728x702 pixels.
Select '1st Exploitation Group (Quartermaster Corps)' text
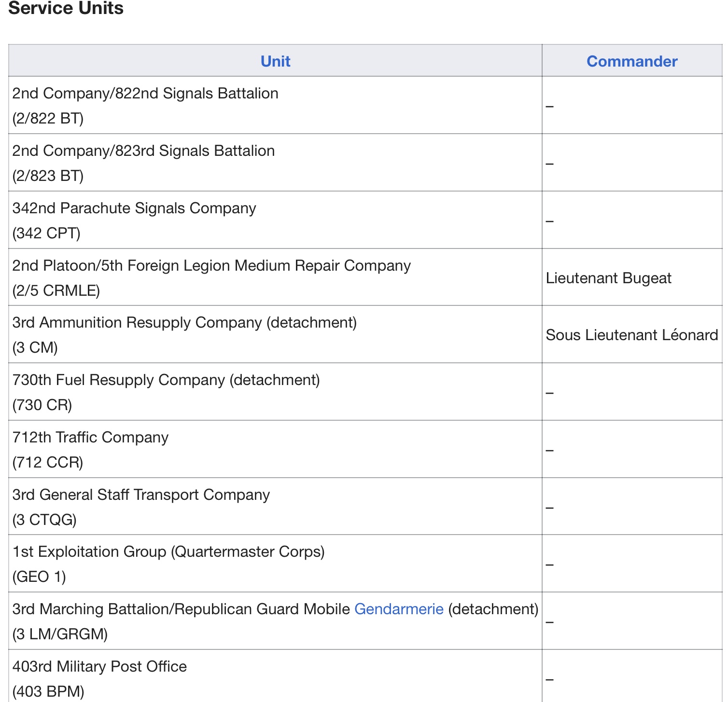tap(168, 551)
